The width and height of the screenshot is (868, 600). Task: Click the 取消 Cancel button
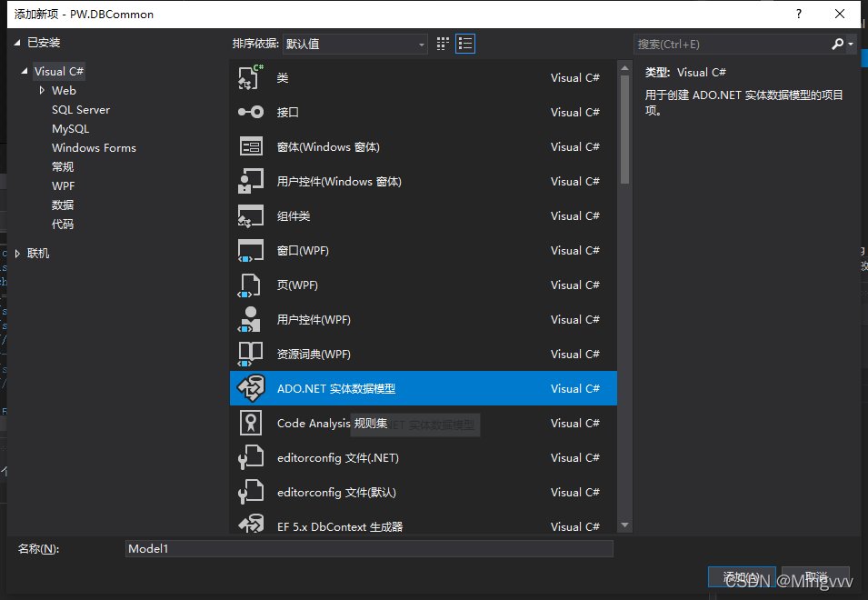click(815, 576)
